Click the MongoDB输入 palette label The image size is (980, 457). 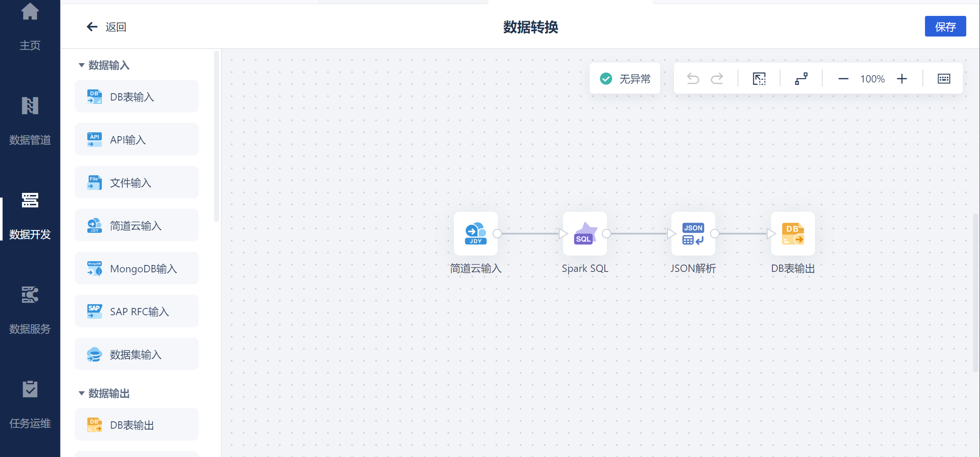[144, 269]
